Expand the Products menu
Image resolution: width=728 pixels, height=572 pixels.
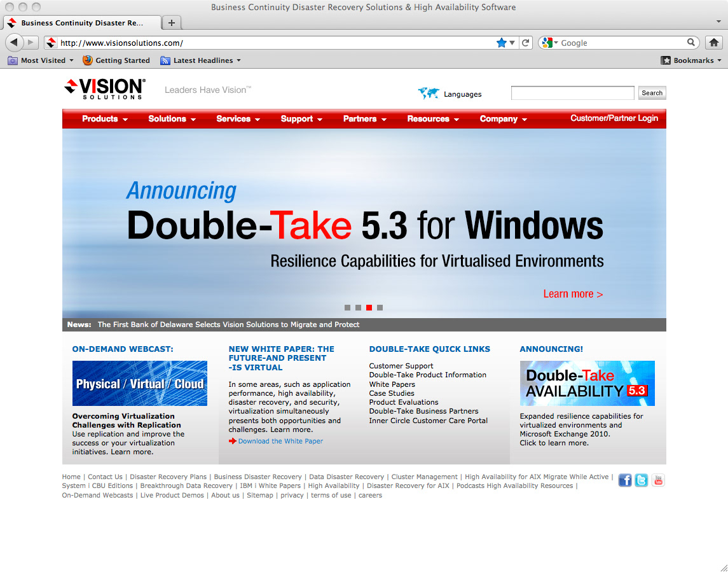(105, 119)
